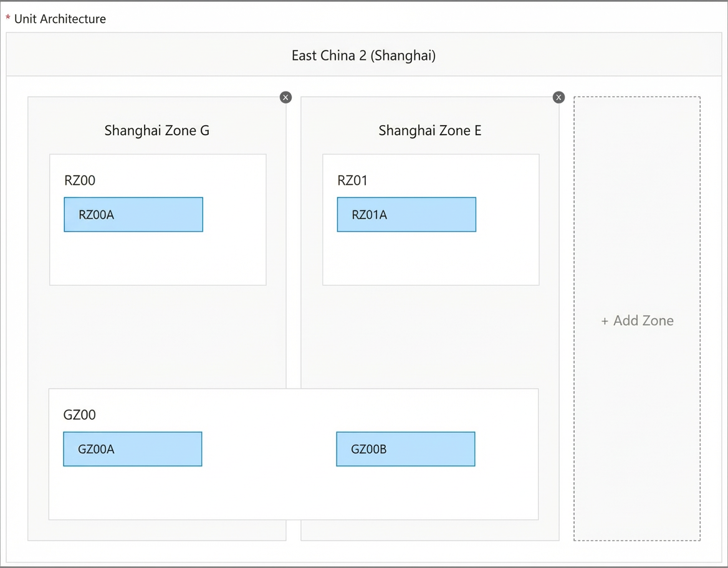Click the plus symbol beside Add Zone
The height and width of the screenshot is (568, 728).
pos(605,321)
